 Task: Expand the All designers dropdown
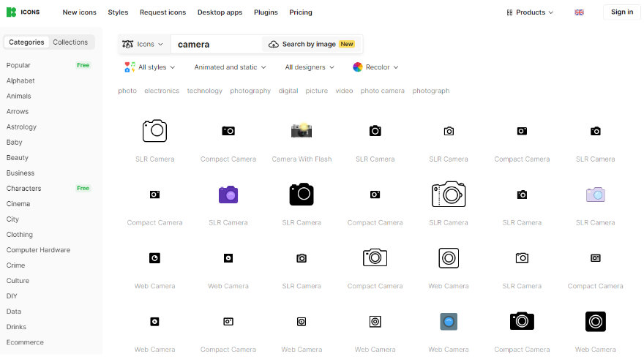(310, 67)
